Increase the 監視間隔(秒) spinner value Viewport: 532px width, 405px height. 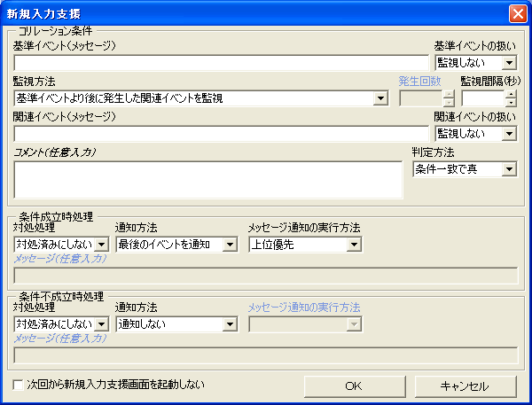(x=511, y=94)
